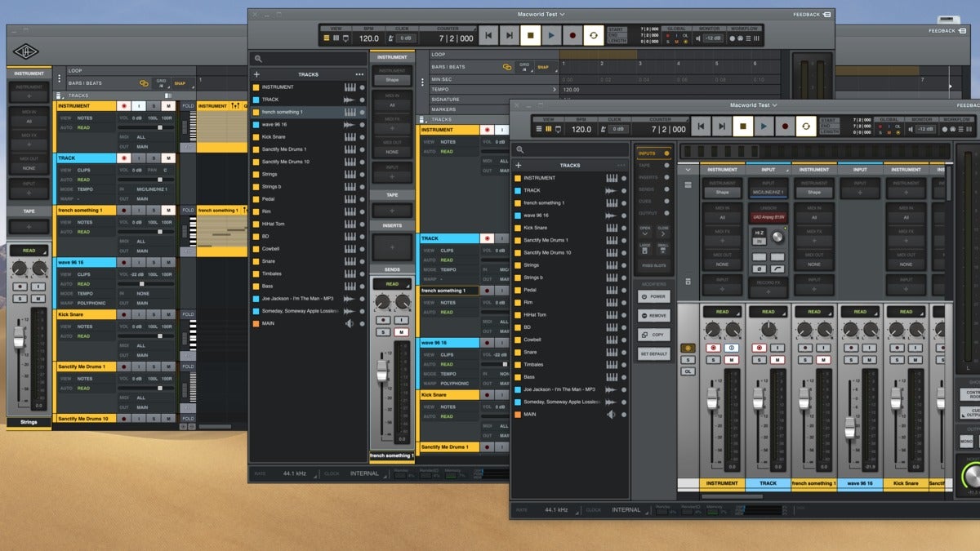
Task: Click search magnifier in front window
Action: click(x=519, y=150)
